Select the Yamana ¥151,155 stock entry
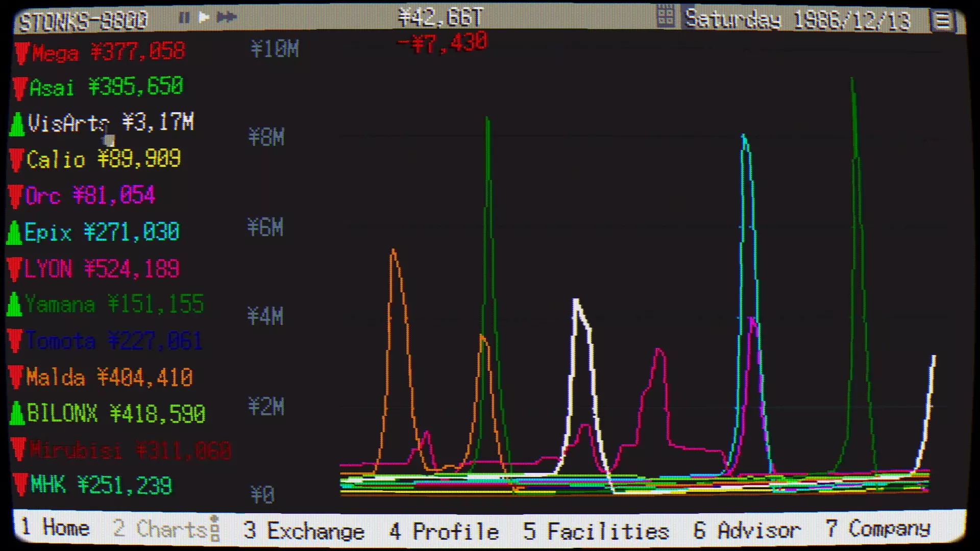980x551 pixels. click(x=113, y=305)
